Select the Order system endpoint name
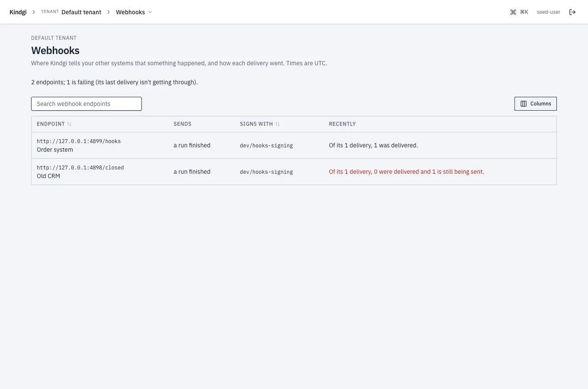 coord(55,150)
